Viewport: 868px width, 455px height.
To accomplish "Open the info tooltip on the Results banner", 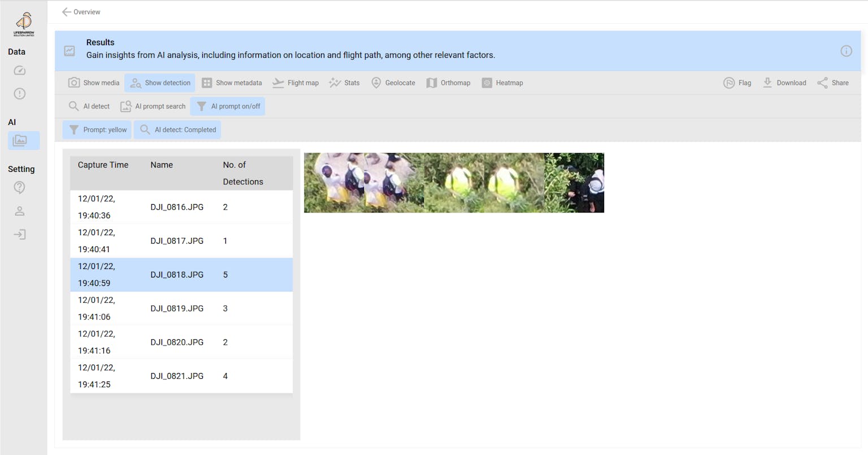I will 846,50.
